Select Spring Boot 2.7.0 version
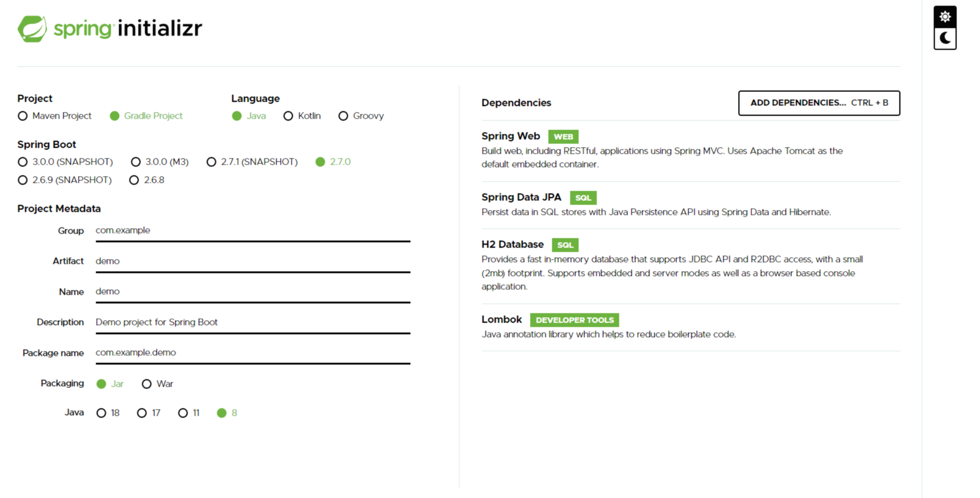 333,162
